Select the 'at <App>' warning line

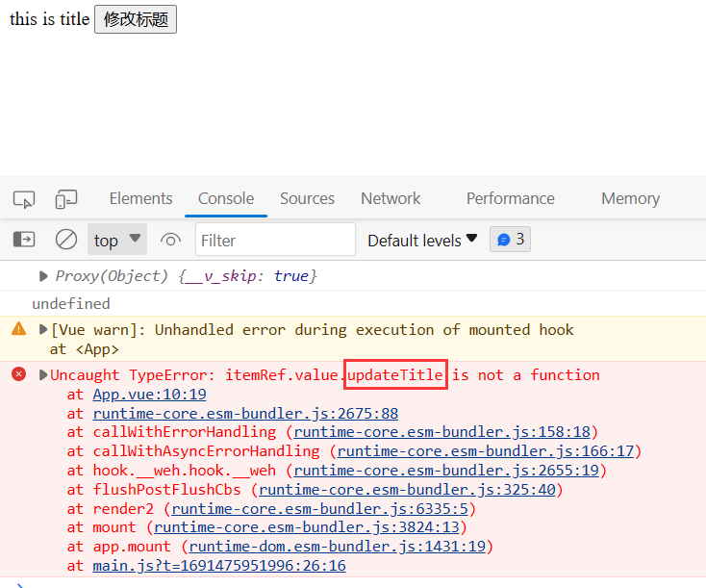pos(85,349)
